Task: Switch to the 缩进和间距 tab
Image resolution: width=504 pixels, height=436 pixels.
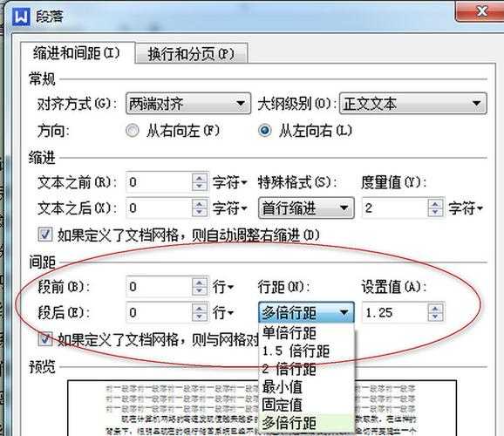Action: coord(77,52)
